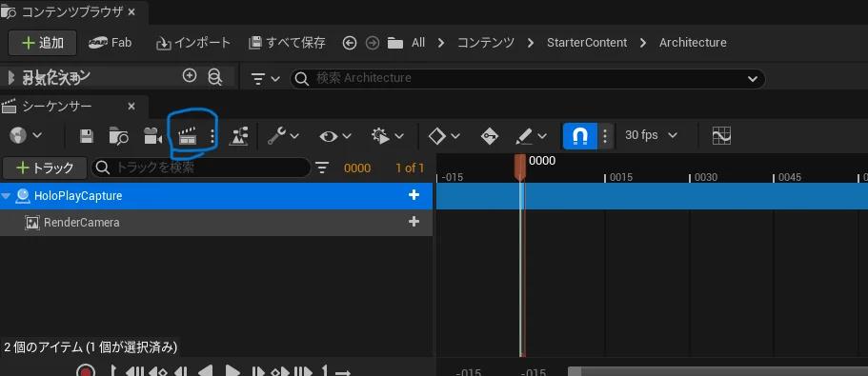Click the green 追加 button
868x376 pixels.
point(42,43)
